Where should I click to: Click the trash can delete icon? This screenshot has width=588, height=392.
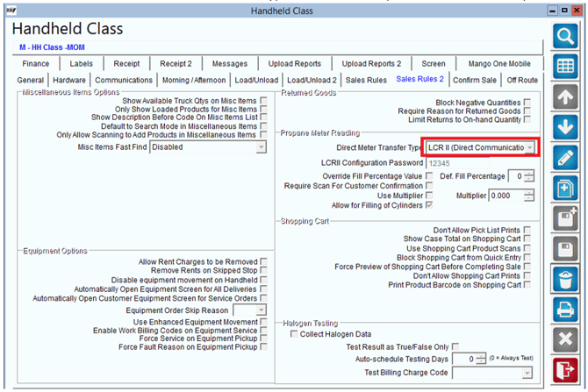click(565, 280)
